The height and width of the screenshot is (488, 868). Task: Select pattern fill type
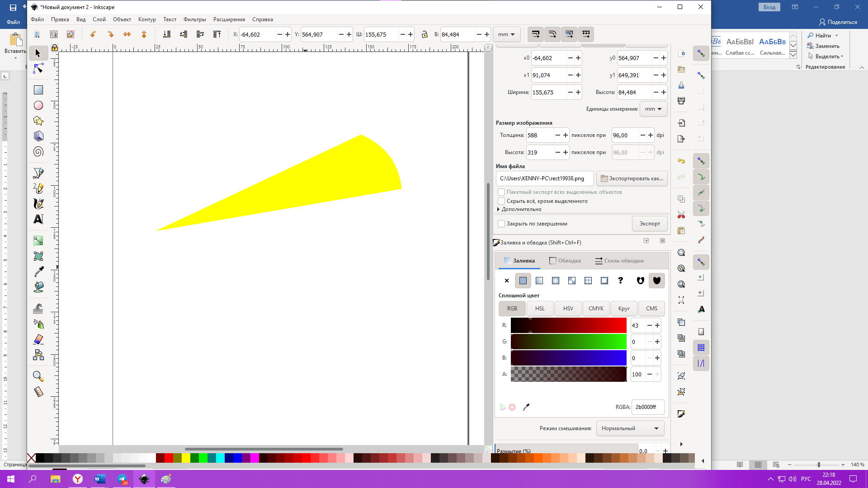pos(588,281)
